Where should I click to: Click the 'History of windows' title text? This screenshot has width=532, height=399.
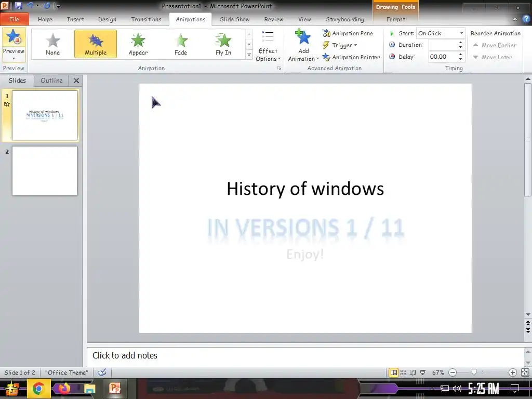coord(305,189)
